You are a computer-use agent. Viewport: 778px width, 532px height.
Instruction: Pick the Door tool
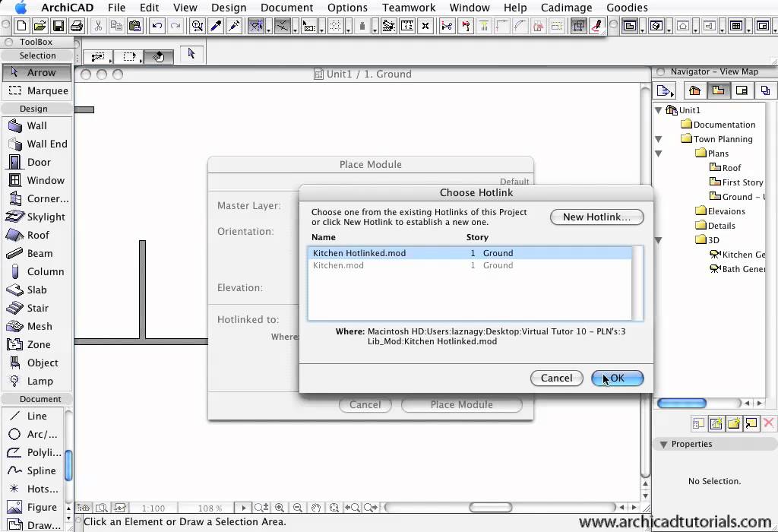click(36, 163)
